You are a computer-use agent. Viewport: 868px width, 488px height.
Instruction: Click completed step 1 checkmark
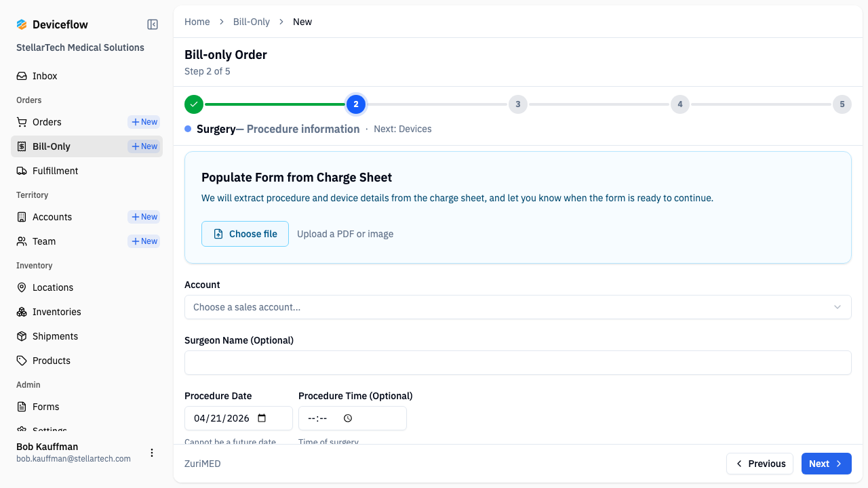[x=194, y=104]
